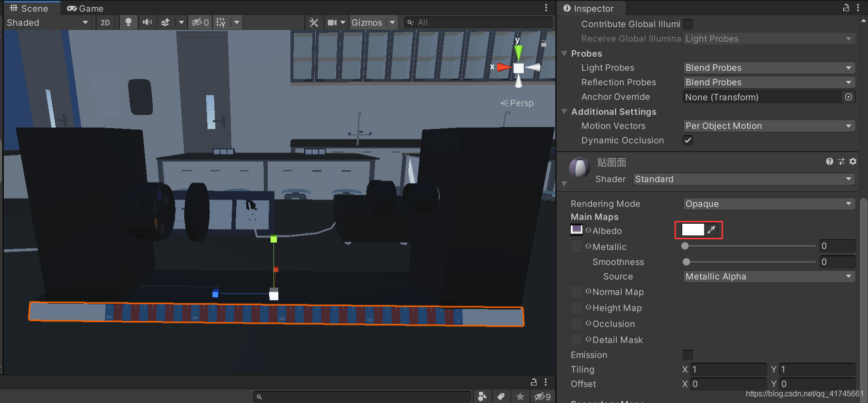Click the center cube of orientation gizmo
This screenshot has height=403, width=868.
point(518,68)
